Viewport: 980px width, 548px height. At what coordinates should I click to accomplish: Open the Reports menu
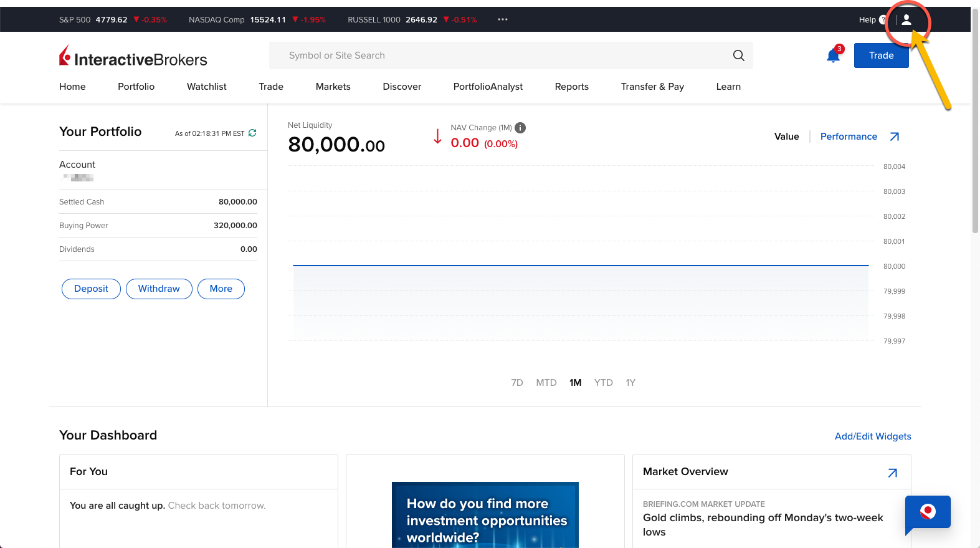point(572,87)
